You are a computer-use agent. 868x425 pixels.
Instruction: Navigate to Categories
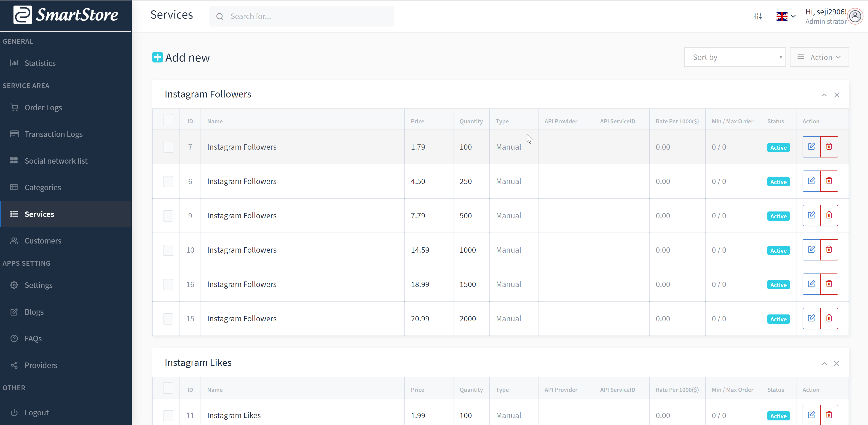click(66, 187)
